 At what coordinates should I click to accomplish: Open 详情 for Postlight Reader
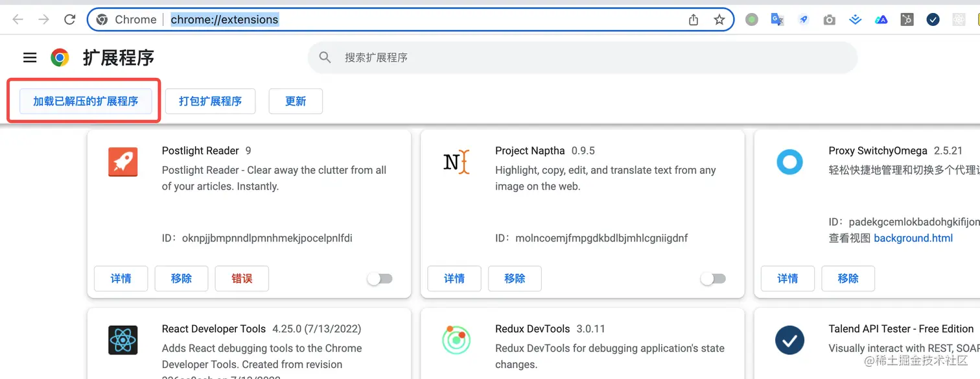(x=121, y=278)
